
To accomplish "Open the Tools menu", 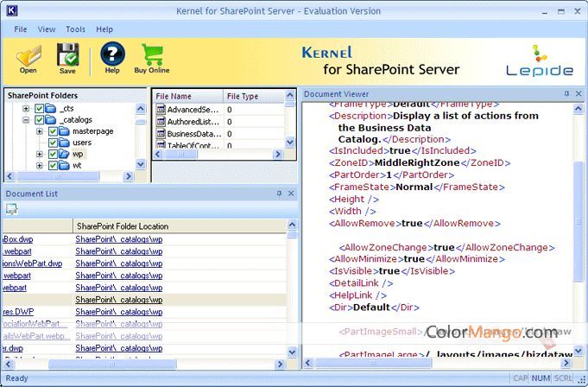I will [x=75, y=29].
